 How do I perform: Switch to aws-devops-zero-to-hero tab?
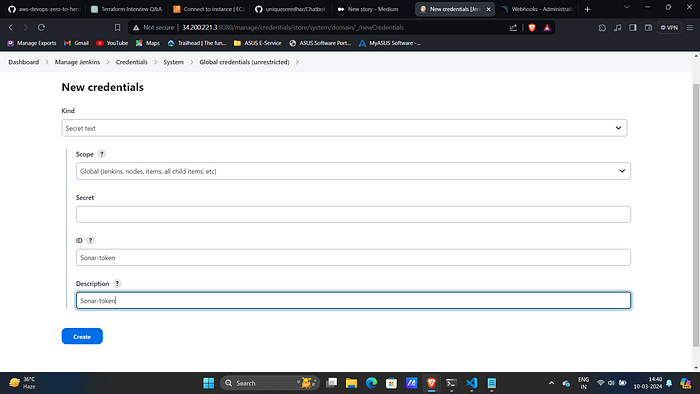tap(44, 9)
